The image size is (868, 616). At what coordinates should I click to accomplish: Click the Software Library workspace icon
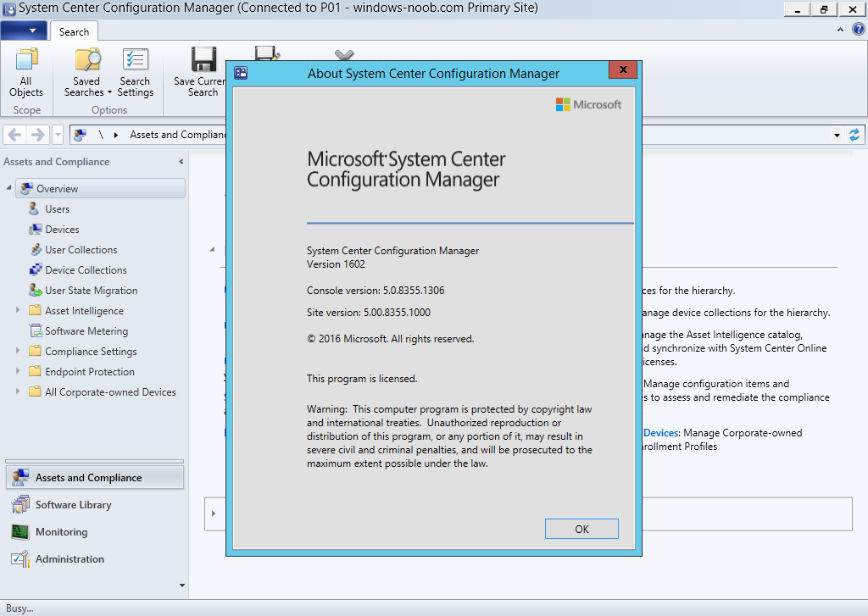[x=20, y=505]
